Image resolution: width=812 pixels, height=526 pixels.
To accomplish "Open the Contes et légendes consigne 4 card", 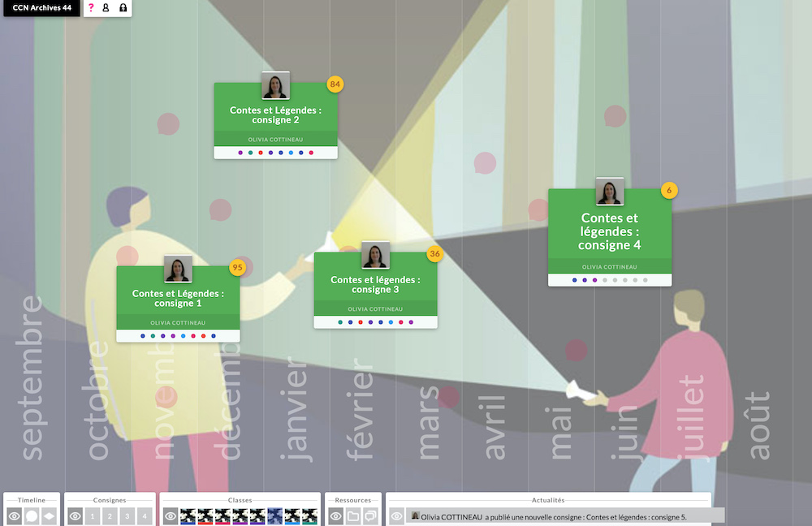I will pyautogui.click(x=610, y=231).
